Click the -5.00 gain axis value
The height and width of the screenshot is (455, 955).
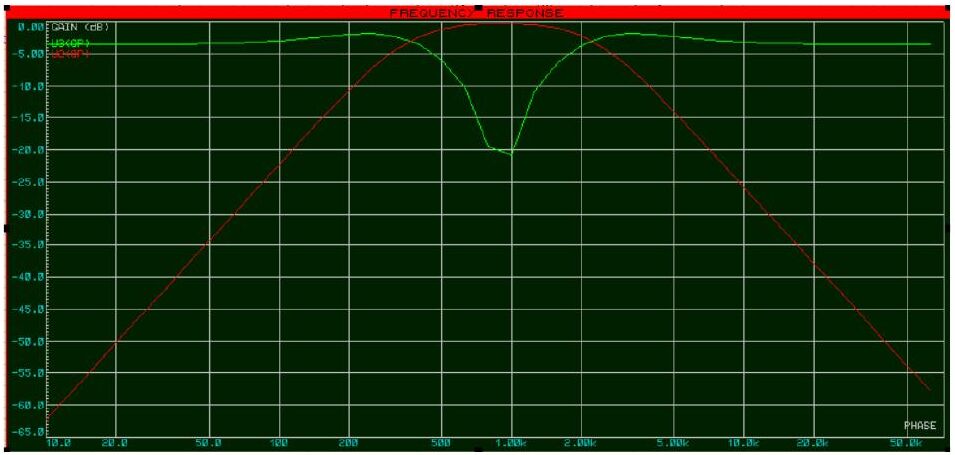(28, 54)
